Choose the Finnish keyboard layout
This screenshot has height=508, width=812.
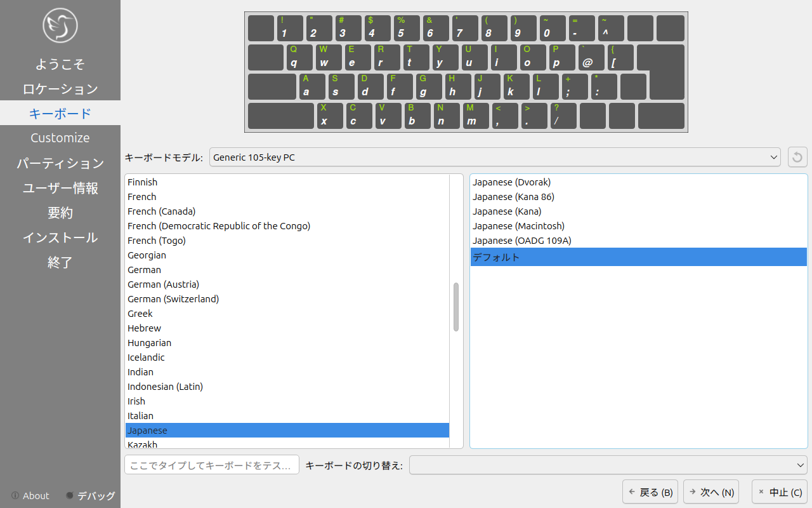[287, 182]
